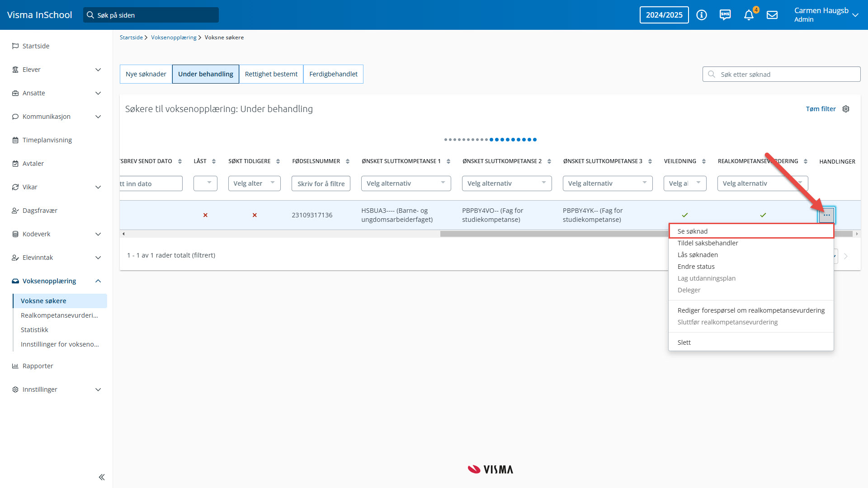Image resolution: width=868 pixels, height=488 pixels.
Task: Click the Tøm filter link
Action: [x=821, y=109]
